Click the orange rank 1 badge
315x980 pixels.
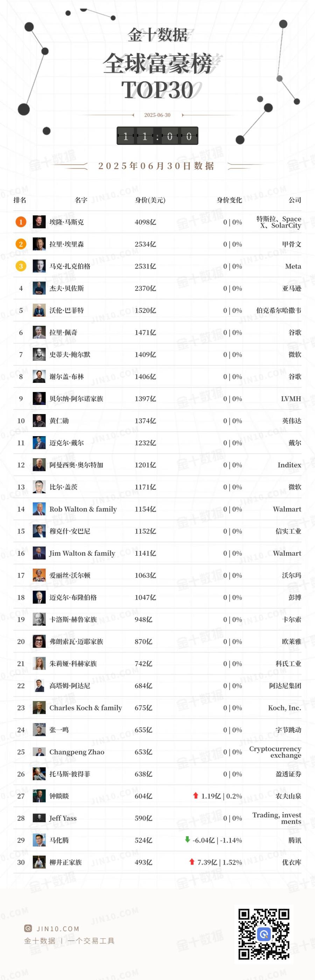click(x=21, y=222)
